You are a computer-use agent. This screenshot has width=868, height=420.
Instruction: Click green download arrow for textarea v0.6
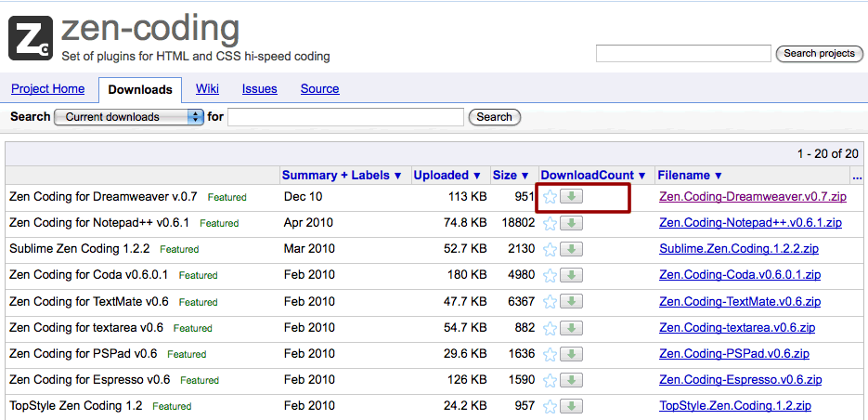click(571, 327)
